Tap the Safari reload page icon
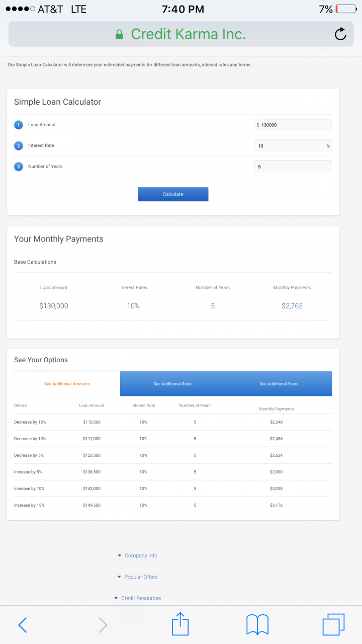Screen dimensions: 362x644 [x=340, y=34]
